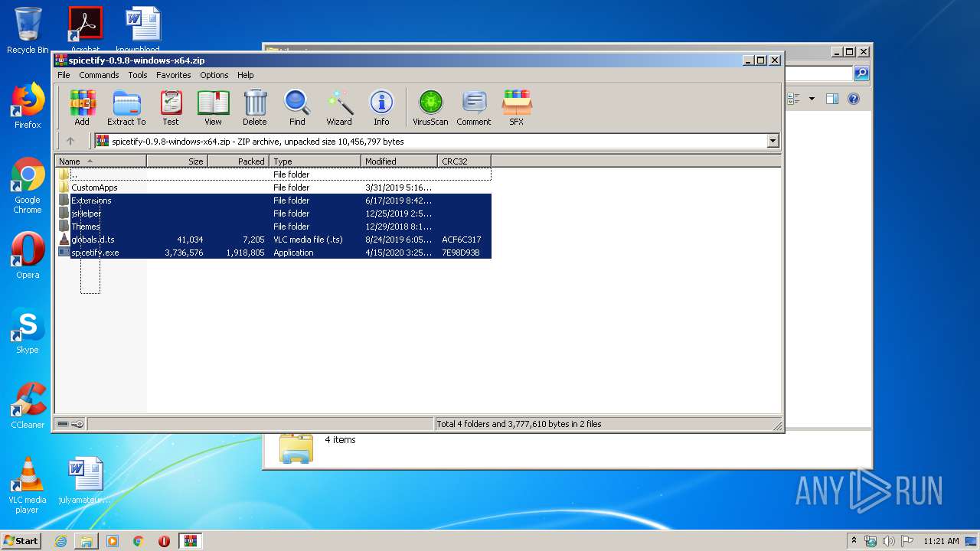980x551 pixels.
Task: Expand the archive path dropdown arrow
Action: 773,141
